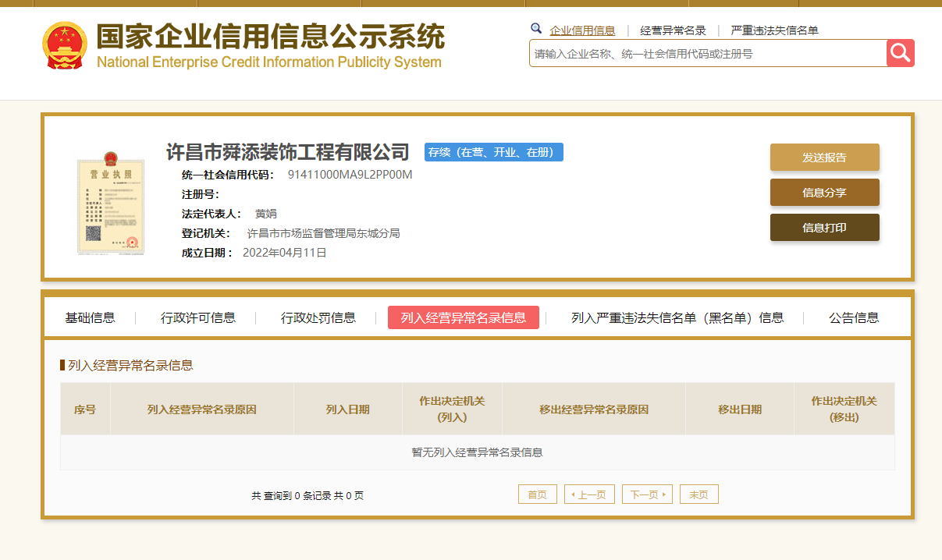This screenshot has height=560, width=942.
Task: Click the 列入经营异常名录信息 section heading
Action: [x=130, y=365]
